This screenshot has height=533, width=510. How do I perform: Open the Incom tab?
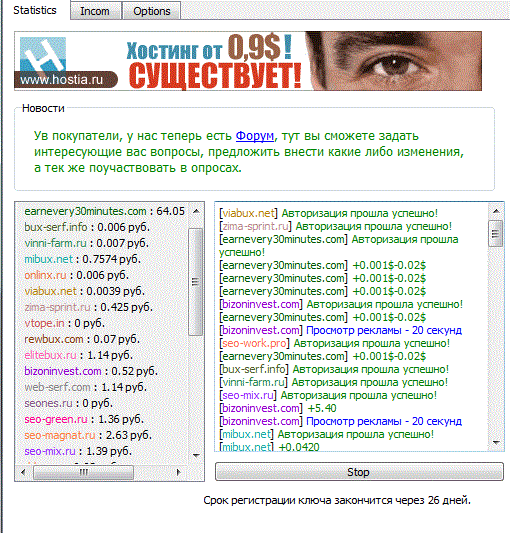coord(95,11)
